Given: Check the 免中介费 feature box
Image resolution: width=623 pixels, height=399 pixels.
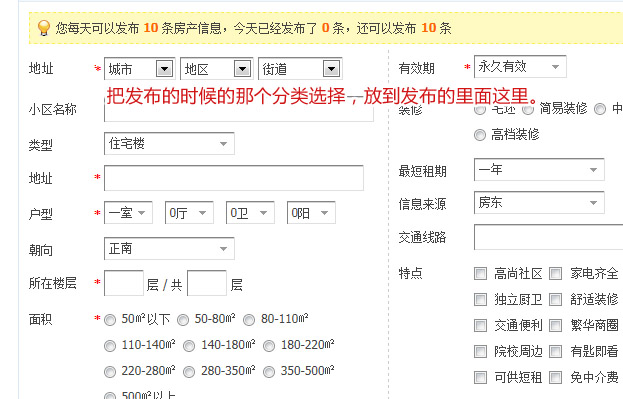Looking at the screenshot, I should tap(555, 377).
